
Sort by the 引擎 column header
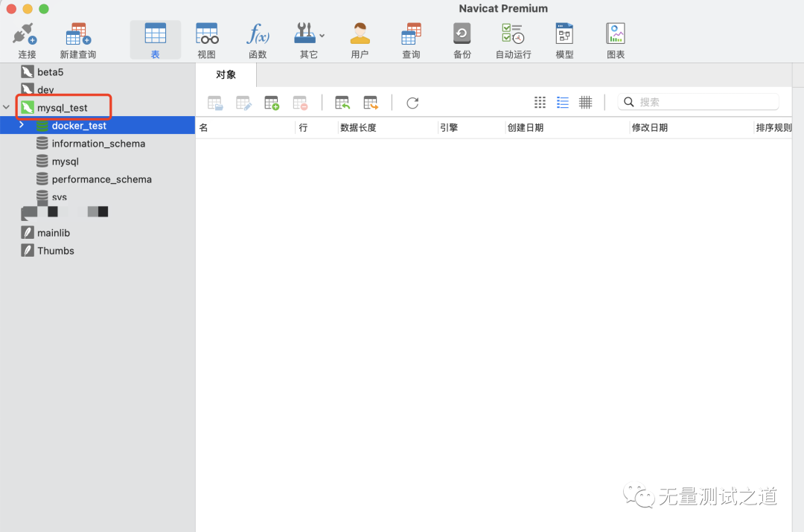(x=471, y=128)
